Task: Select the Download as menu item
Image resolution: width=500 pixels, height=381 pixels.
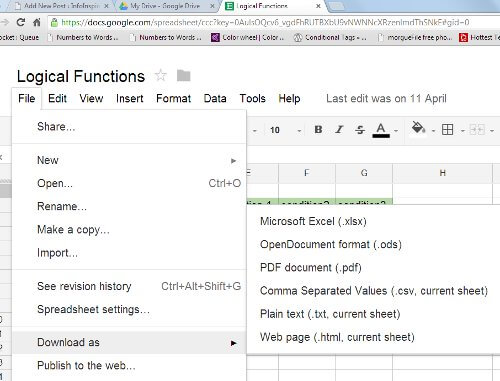Action: (129, 342)
